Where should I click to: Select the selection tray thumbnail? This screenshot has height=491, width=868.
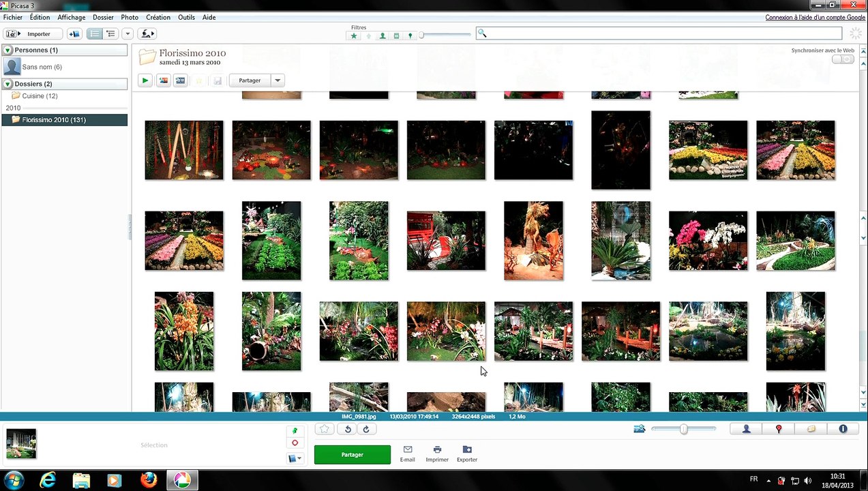point(21,444)
